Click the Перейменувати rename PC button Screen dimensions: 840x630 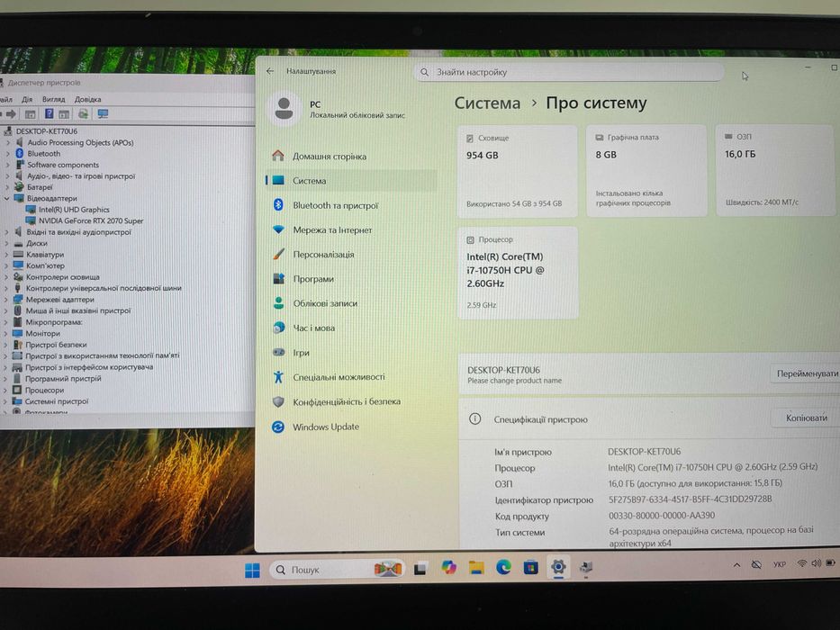[x=807, y=373]
